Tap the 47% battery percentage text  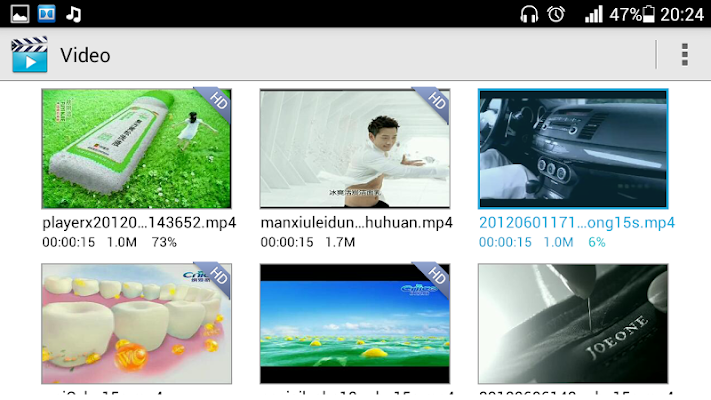click(625, 15)
